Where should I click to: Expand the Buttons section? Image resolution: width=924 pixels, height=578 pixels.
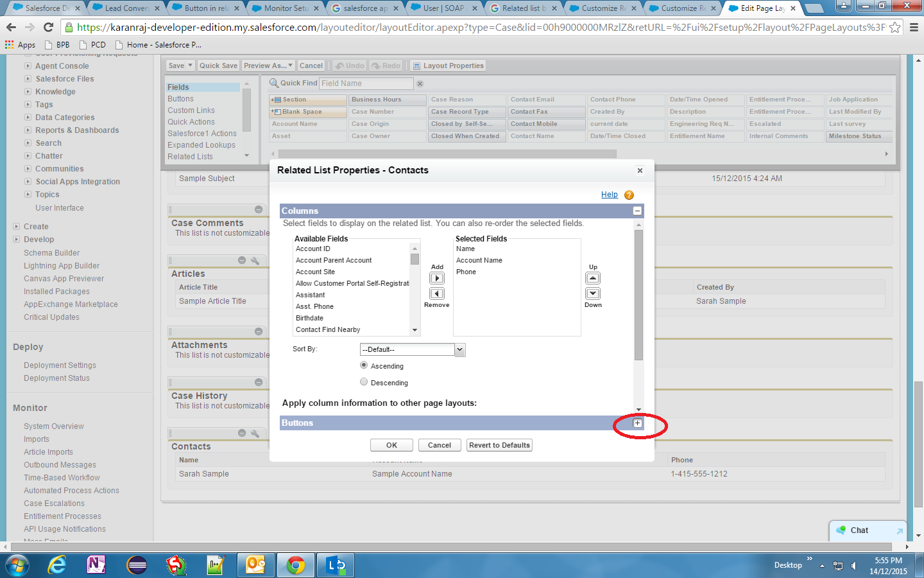point(637,423)
